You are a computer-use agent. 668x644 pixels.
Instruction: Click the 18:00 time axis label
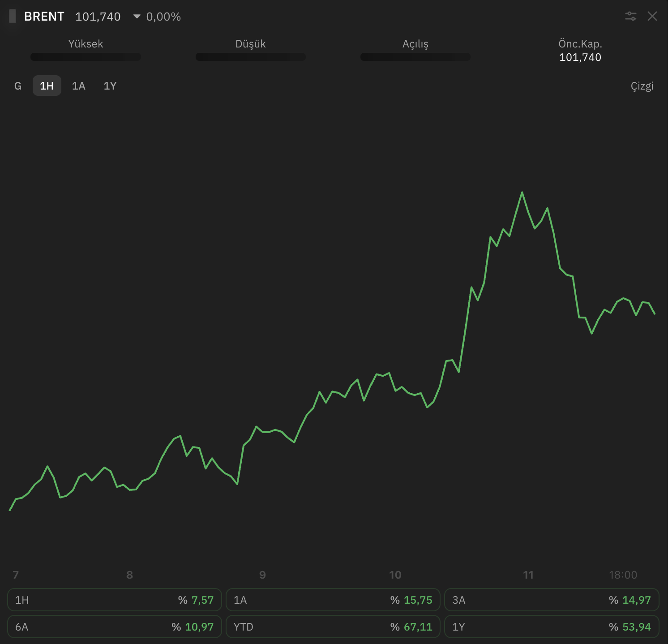pyautogui.click(x=623, y=575)
